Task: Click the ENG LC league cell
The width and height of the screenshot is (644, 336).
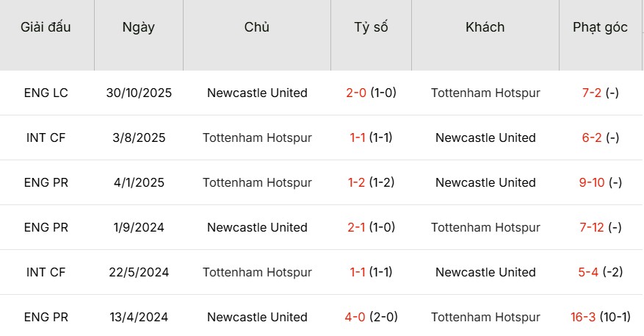Action: (46, 93)
